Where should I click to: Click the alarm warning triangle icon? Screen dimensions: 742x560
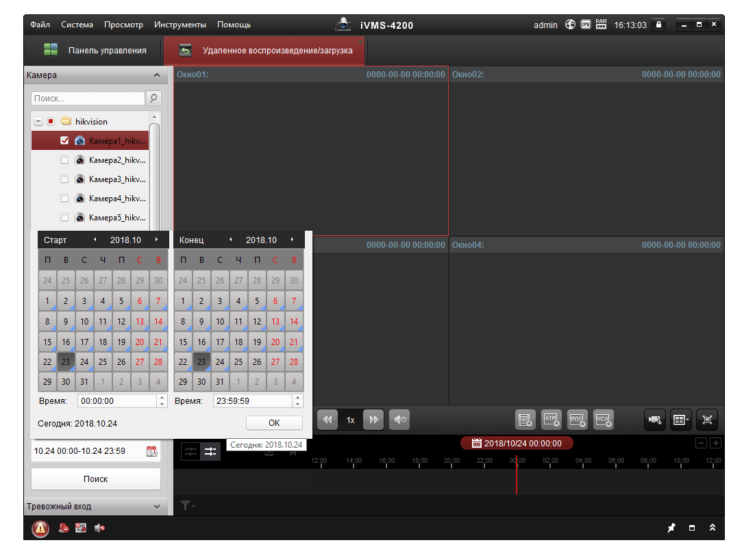click(40, 529)
